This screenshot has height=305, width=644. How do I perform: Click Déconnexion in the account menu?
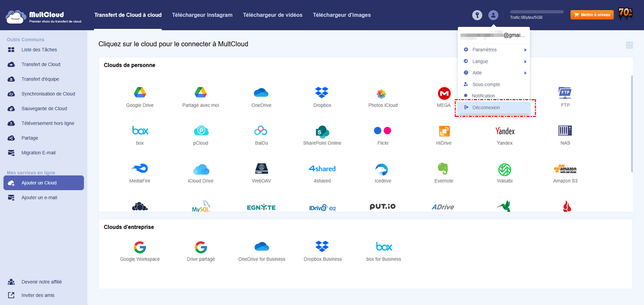pyautogui.click(x=486, y=108)
